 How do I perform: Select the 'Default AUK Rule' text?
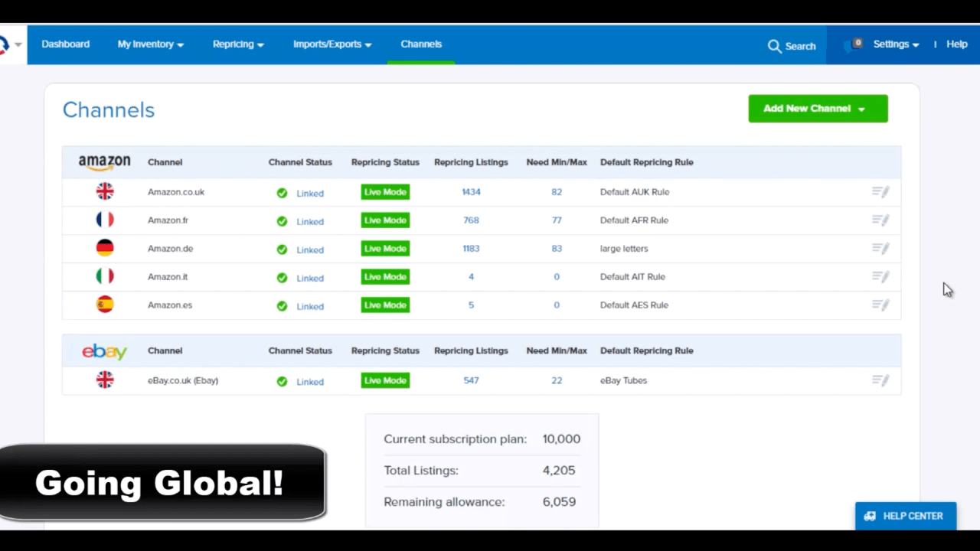tap(635, 192)
